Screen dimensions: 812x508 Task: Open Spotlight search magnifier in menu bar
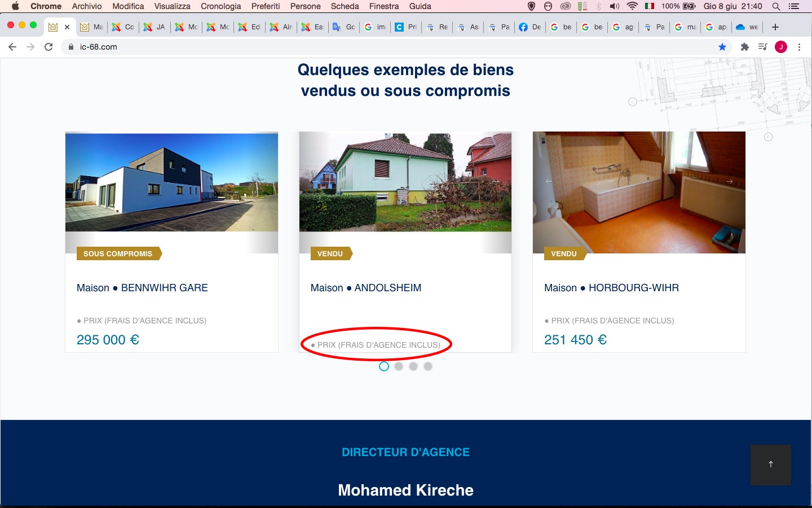tap(776, 6)
